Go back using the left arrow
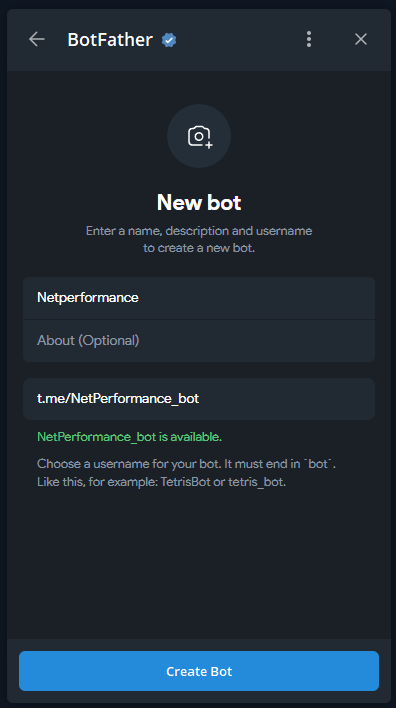Image resolution: width=396 pixels, height=708 pixels. (37, 39)
